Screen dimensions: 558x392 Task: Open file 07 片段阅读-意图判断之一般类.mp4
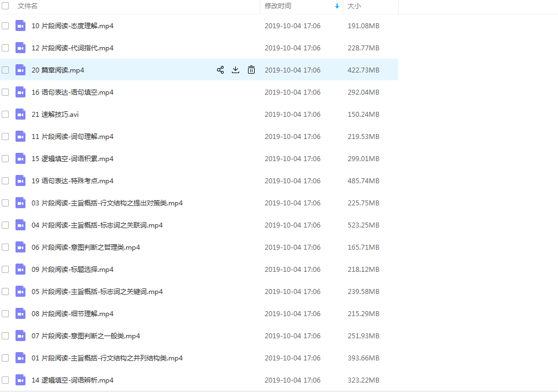85,336
